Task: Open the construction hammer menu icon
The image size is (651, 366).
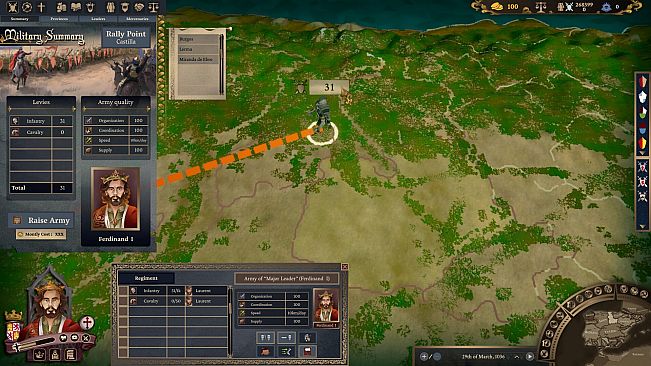Action: tap(27, 7)
